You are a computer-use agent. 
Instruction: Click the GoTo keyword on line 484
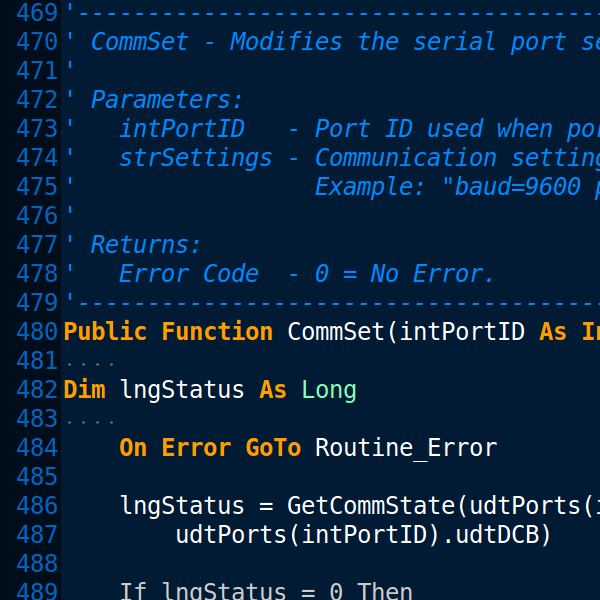[273, 448]
